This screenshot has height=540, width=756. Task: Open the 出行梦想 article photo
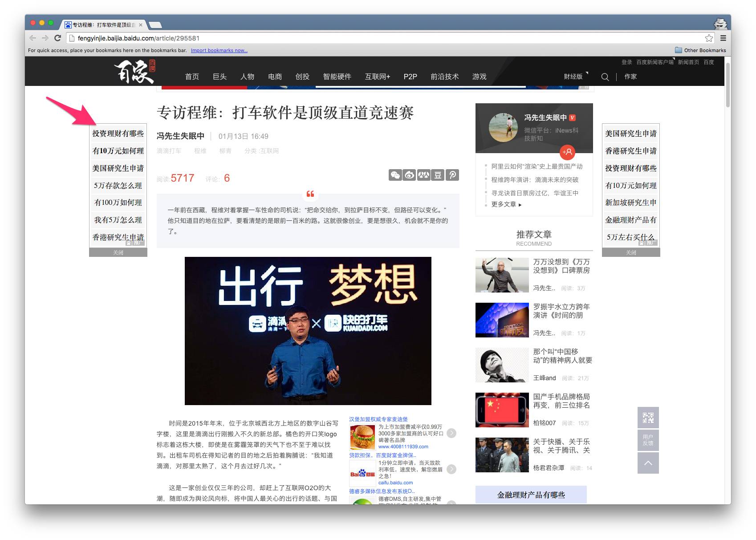coord(308,331)
